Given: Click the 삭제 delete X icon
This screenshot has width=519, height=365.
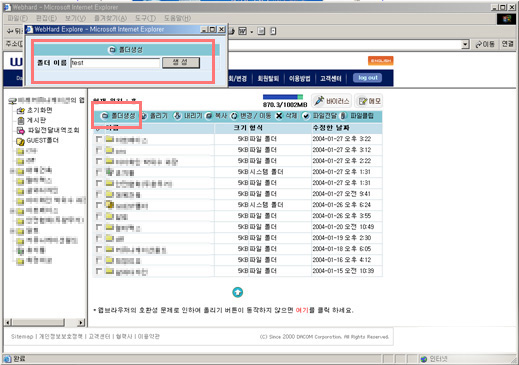Looking at the screenshot, I should click(279, 116).
